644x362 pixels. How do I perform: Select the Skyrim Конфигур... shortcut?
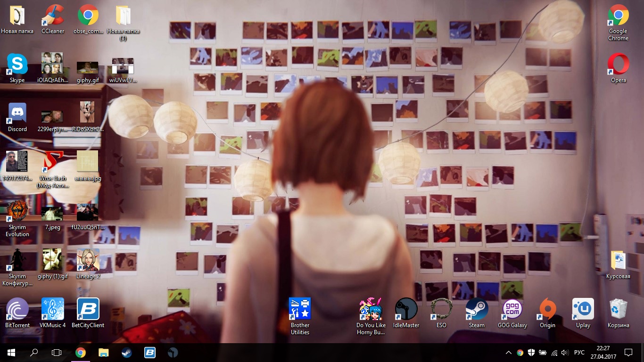pyautogui.click(x=17, y=267)
